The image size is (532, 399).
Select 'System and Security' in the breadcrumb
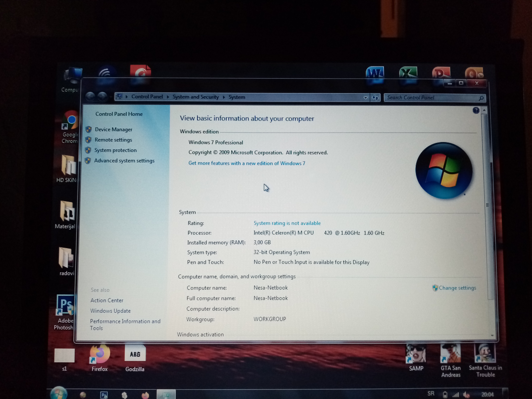point(196,97)
